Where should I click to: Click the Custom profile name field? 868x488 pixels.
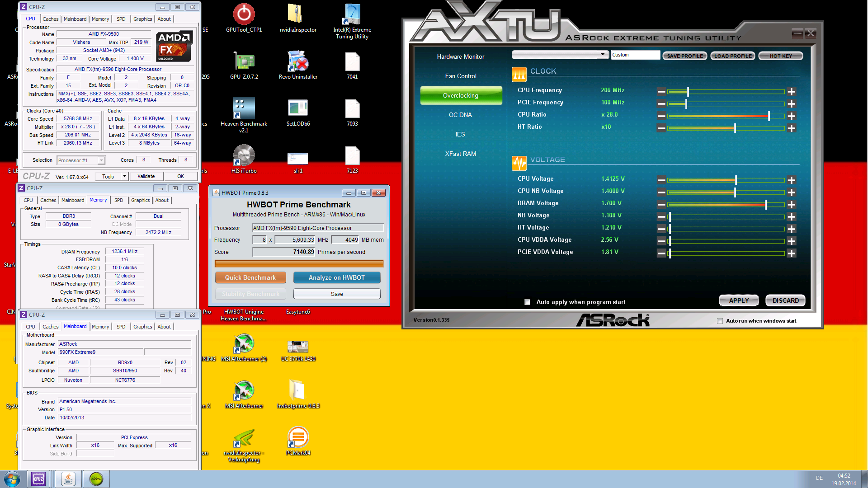coord(635,55)
